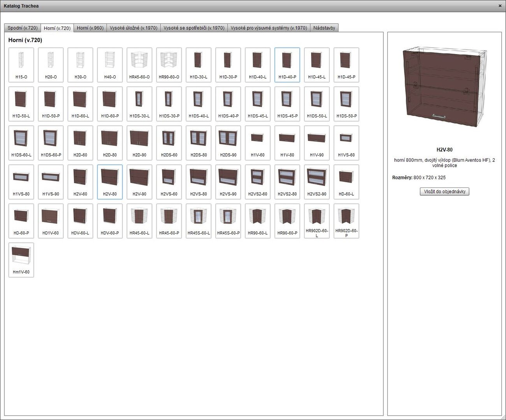This screenshot has height=420, width=506.
Task: Select the H1DS-30-L glass door cabinet
Action: (x=139, y=103)
